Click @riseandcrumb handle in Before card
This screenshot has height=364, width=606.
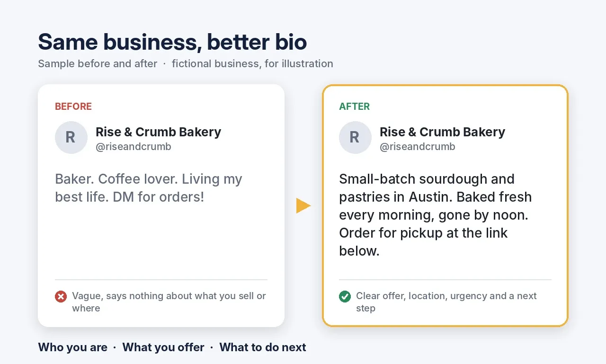point(134,147)
